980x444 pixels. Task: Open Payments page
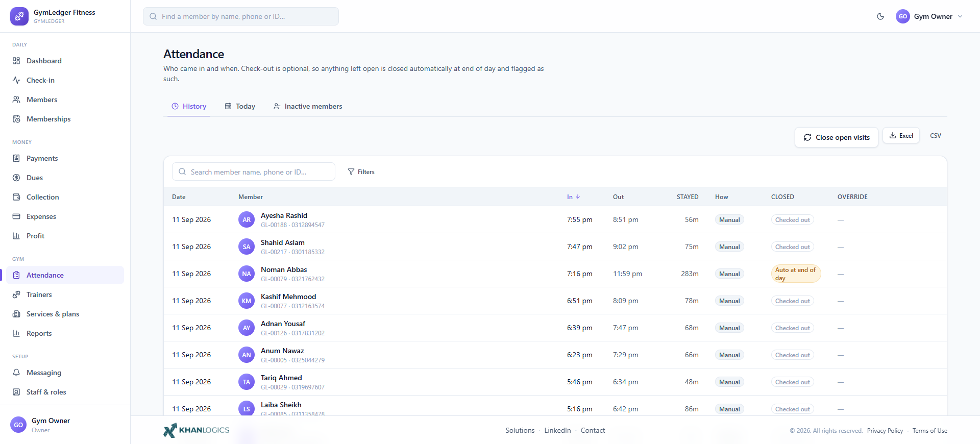point(65,158)
